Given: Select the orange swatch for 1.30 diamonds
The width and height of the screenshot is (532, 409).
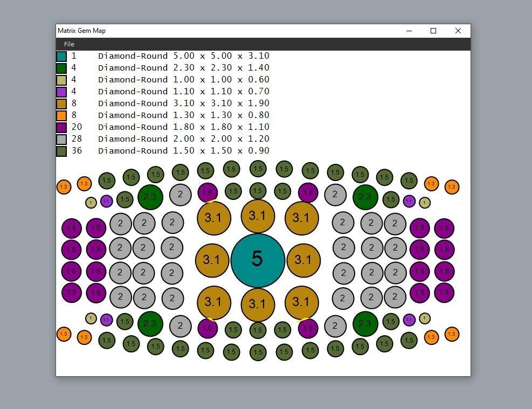Looking at the screenshot, I should click(x=61, y=116).
